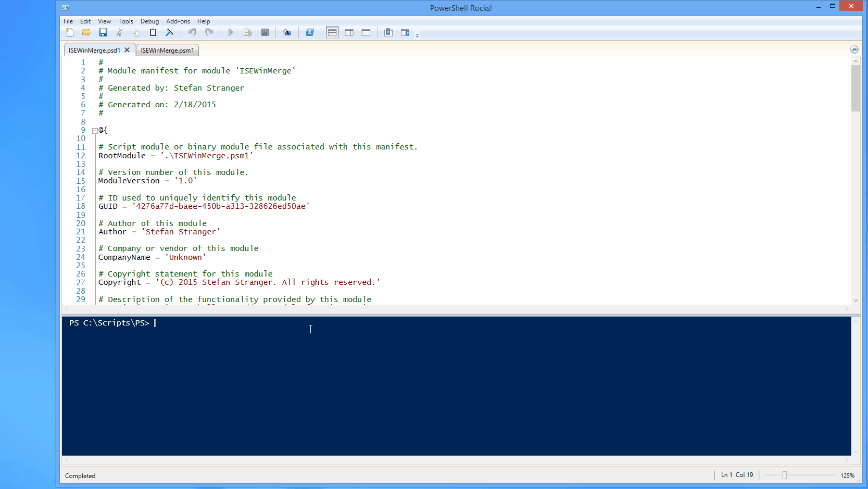Open the Add-ons menu

point(178,21)
